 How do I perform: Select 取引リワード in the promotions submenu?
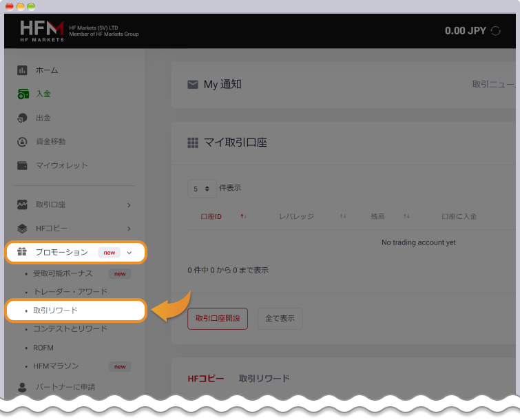pos(56,311)
